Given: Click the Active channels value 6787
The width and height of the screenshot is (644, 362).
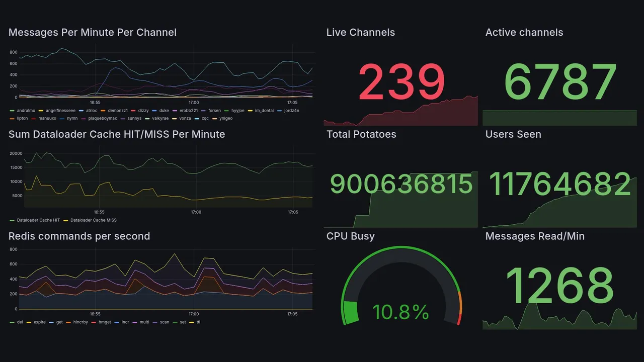Looking at the screenshot, I should 560,82.
